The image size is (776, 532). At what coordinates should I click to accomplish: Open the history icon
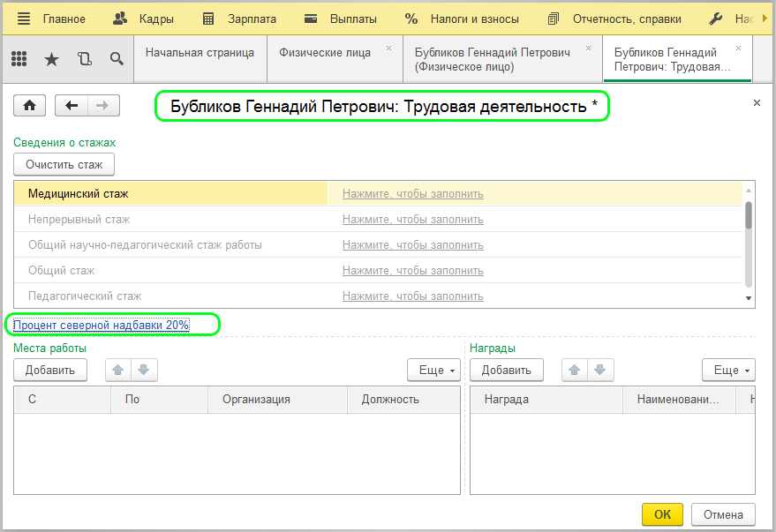(x=84, y=59)
